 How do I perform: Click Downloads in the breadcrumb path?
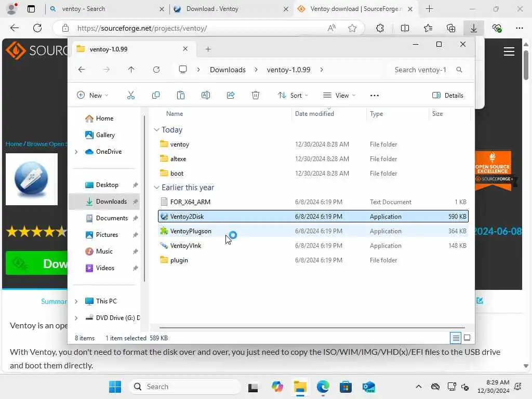pos(228,70)
